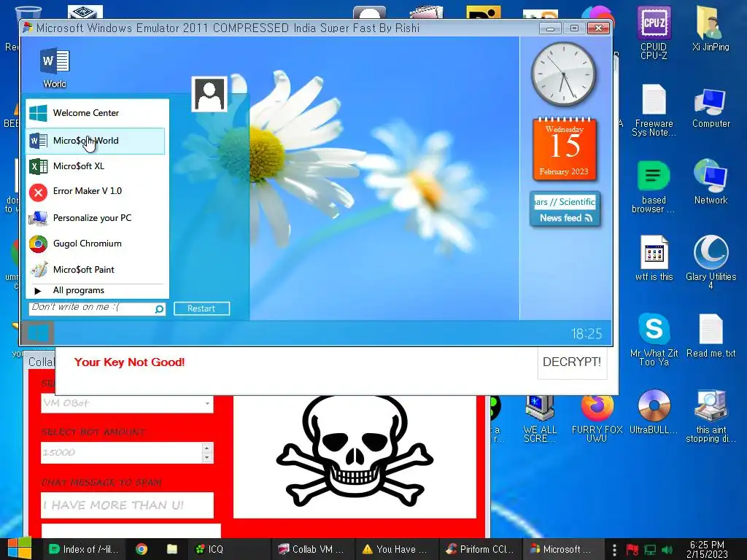Click the search magnifier icon in start menu

[x=159, y=309]
